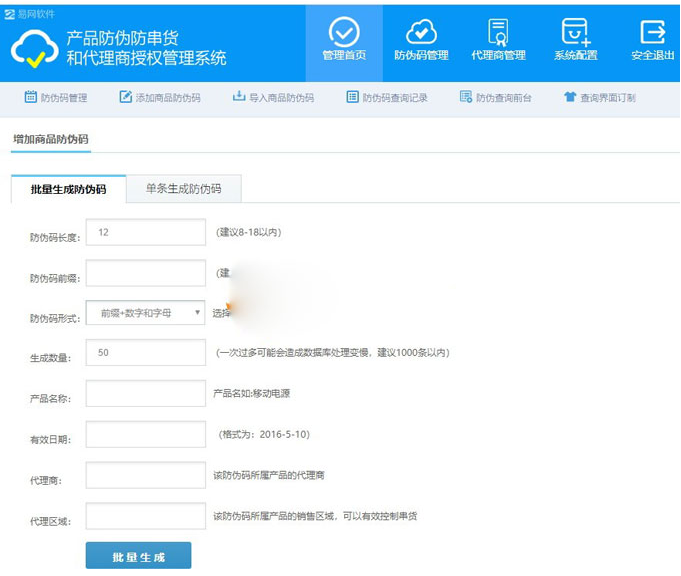Image resolution: width=681 pixels, height=576 pixels.
Task: Open 查询界面订制 shirt icon item
Action: tap(599, 98)
